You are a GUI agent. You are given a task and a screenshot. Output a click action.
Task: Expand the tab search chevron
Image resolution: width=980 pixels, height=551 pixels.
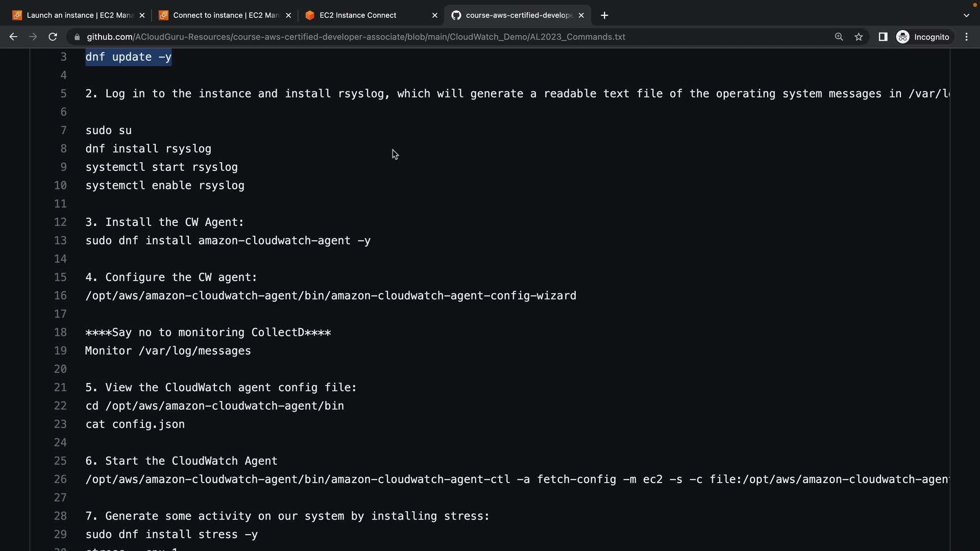tap(966, 15)
